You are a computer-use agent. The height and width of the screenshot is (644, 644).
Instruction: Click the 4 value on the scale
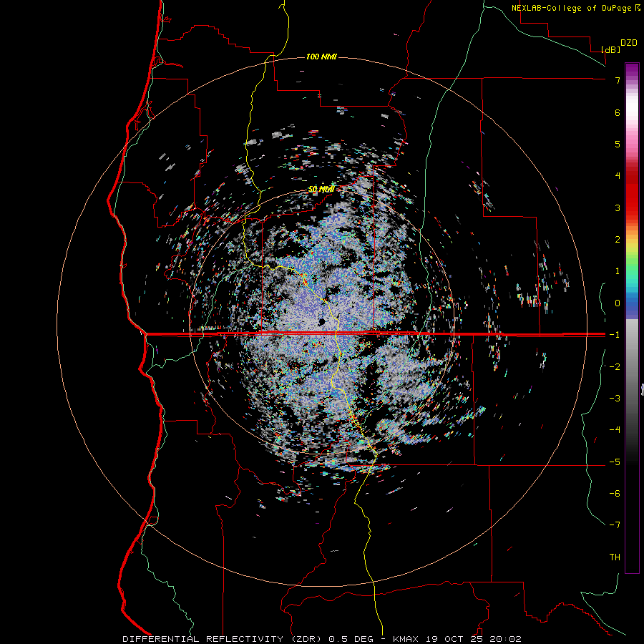(x=618, y=176)
